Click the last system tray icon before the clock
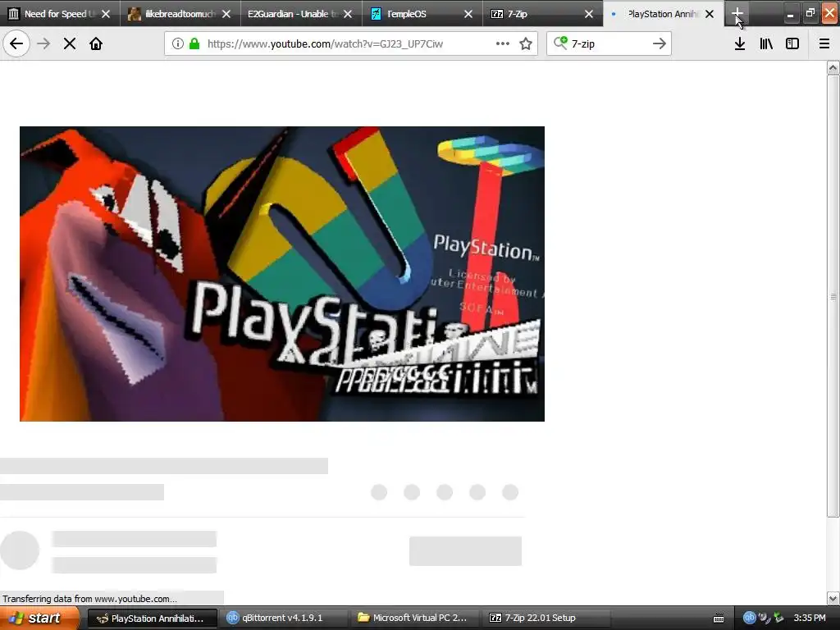This screenshot has height=630, width=840. [x=778, y=618]
